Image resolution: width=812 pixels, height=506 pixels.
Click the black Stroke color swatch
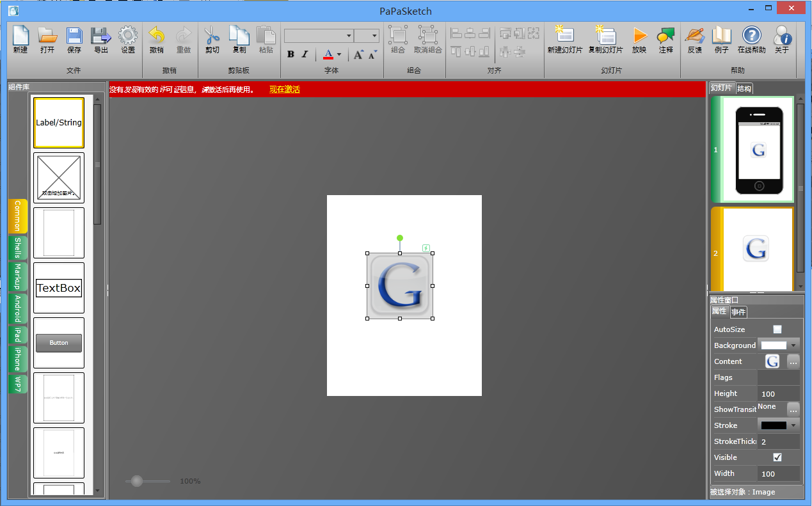[x=774, y=425]
